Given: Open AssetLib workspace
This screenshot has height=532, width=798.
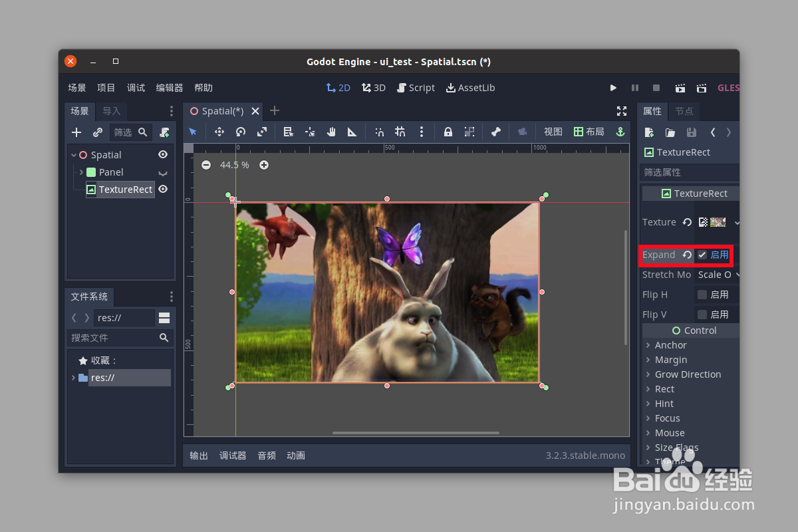Looking at the screenshot, I should 470,88.
